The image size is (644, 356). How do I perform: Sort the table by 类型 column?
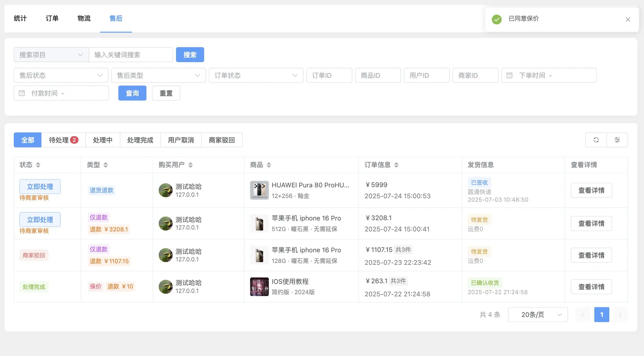pyautogui.click(x=106, y=165)
